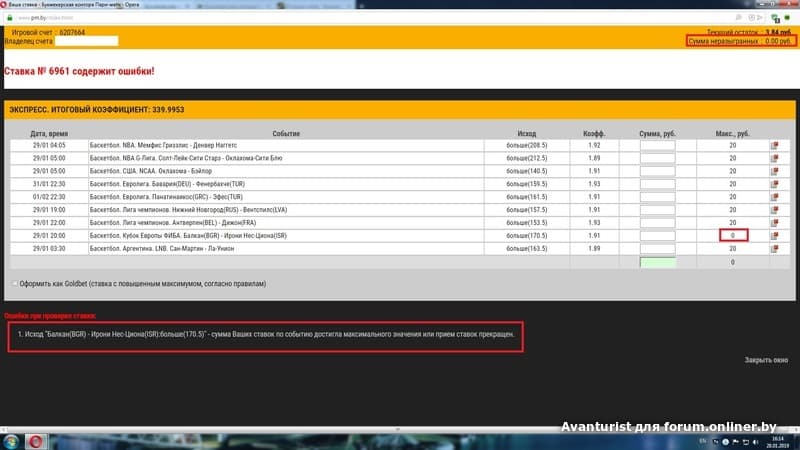The height and width of the screenshot is (450, 800).
Task: Select the Сумма, руб. column header
Action: (x=657, y=134)
